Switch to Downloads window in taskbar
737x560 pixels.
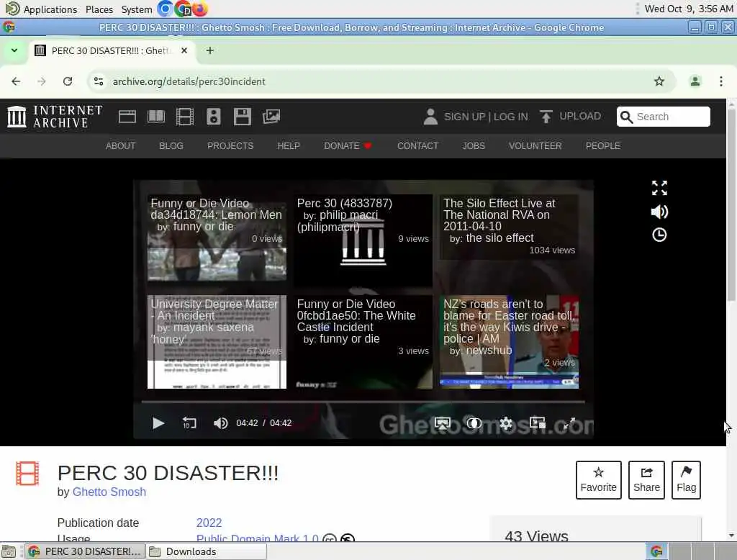click(207, 551)
